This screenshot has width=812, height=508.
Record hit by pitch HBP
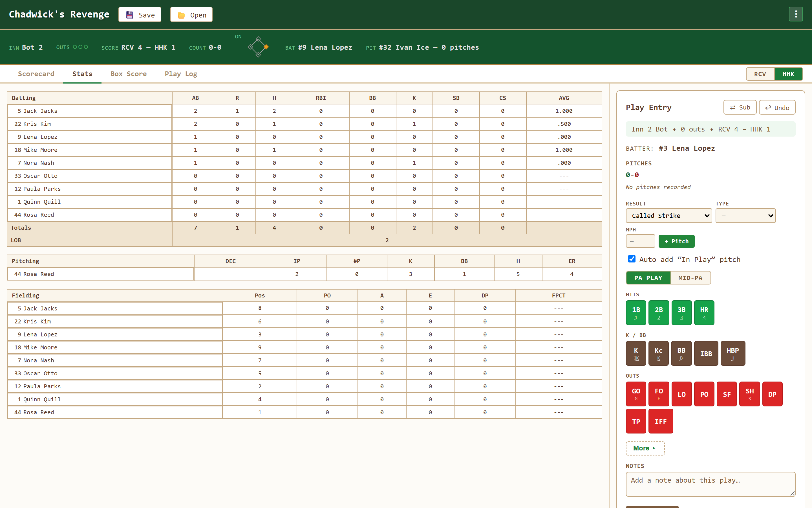point(733,353)
